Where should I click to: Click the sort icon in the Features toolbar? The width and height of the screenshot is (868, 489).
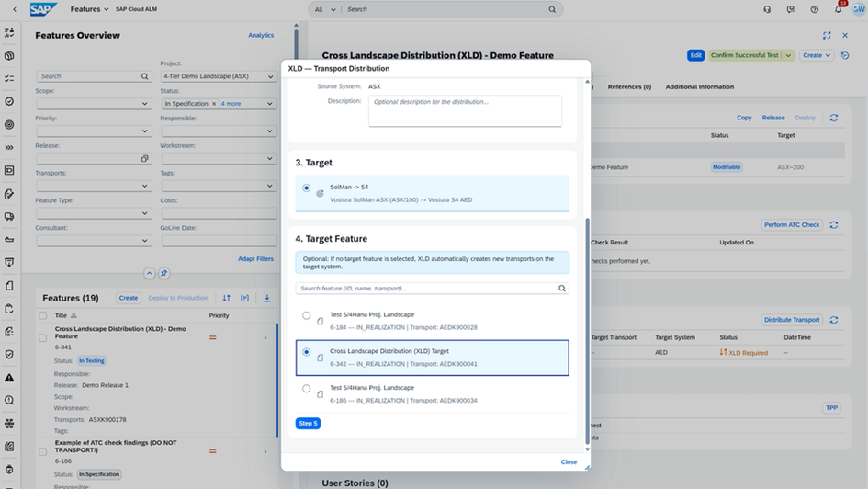[x=226, y=298]
